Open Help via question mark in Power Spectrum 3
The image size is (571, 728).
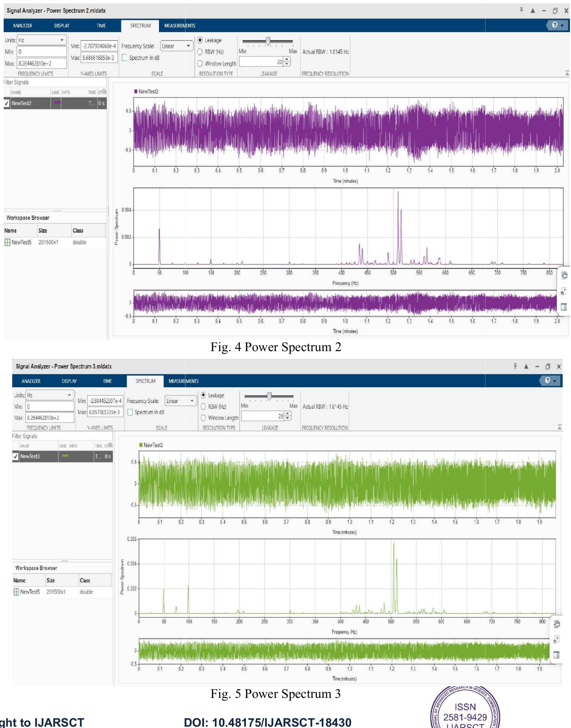(548, 381)
